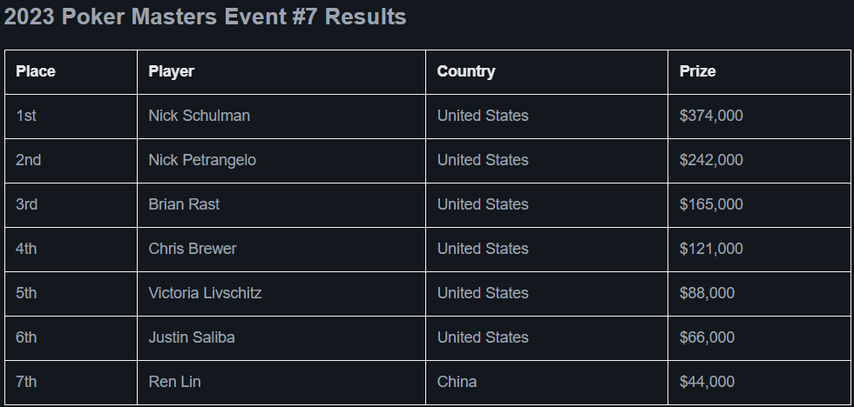Click the $242,000 prize cell
854x407 pixels.
(759, 161)
